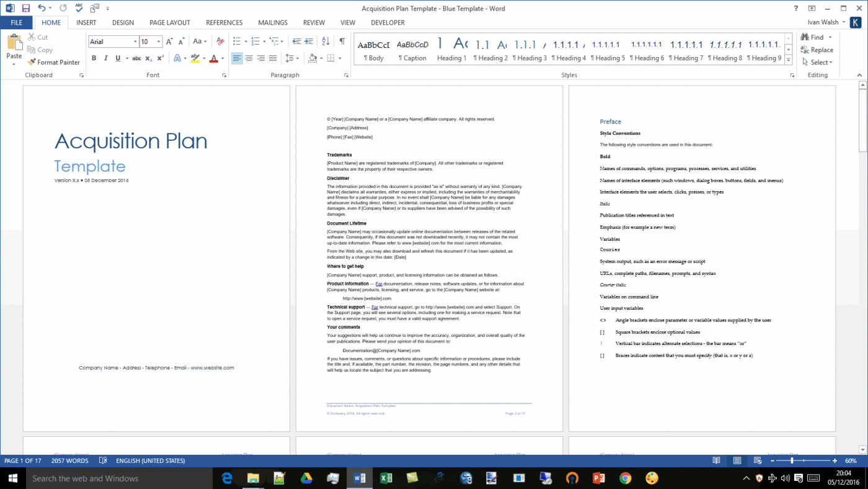868x489 pixels.
Task: Select the Format Painter
Action: pyautogui.click(x=53, y=62)
